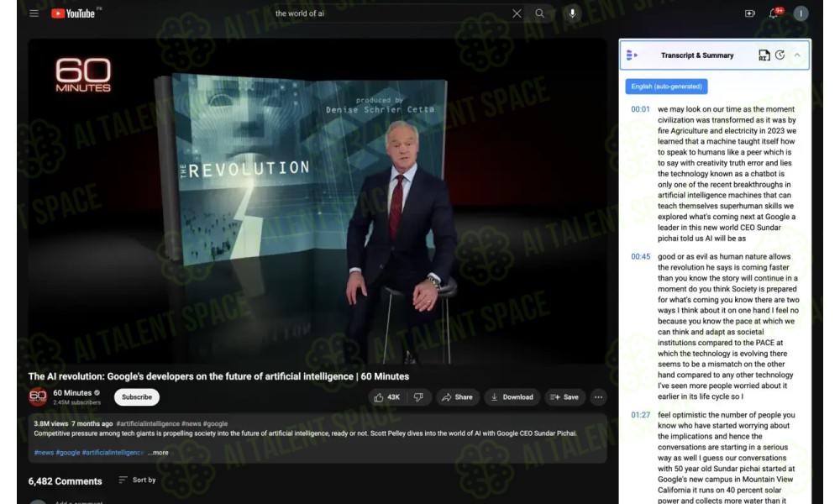Clear the search box with the X icon
The width and height of the screenshot is (840, 504).
pyautogui.click(x=517, y=13)
